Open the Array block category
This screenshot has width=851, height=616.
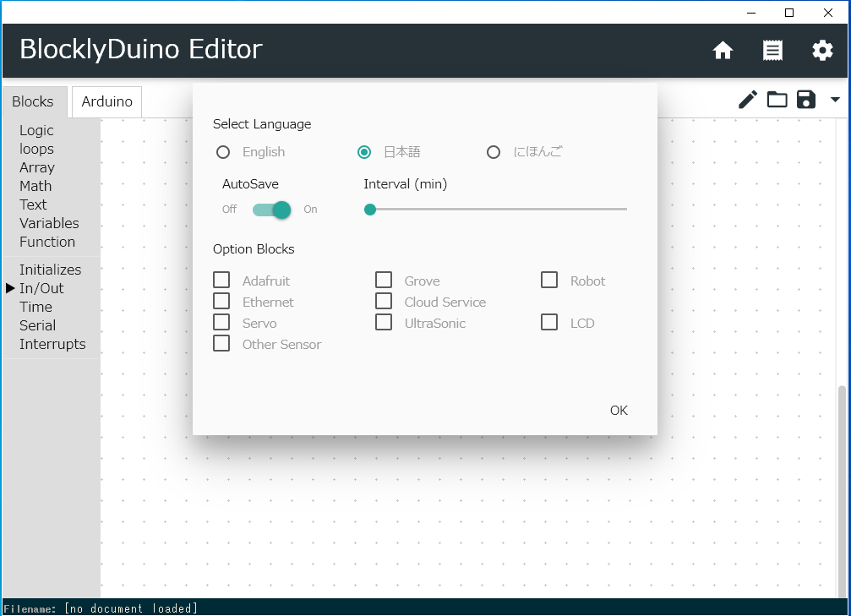(x=37, y=167)
